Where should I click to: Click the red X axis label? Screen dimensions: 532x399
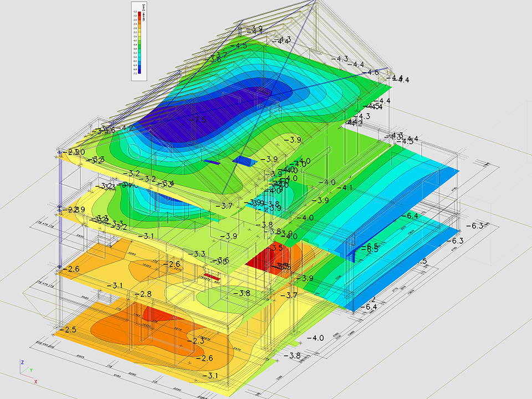[35, 381]
